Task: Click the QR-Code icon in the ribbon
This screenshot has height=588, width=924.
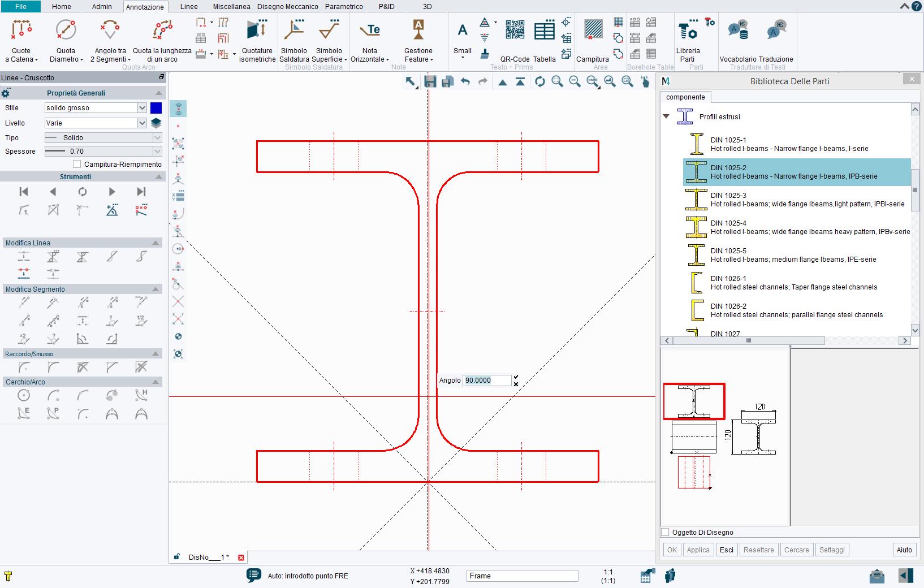Action: [515, 29]
